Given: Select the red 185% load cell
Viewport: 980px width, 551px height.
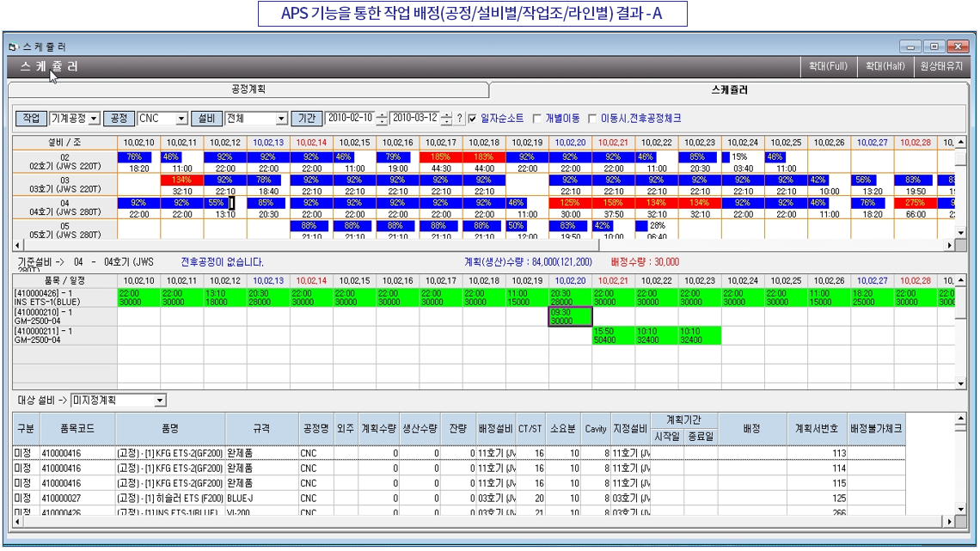Looking at the screenshot, I should 441,157.
